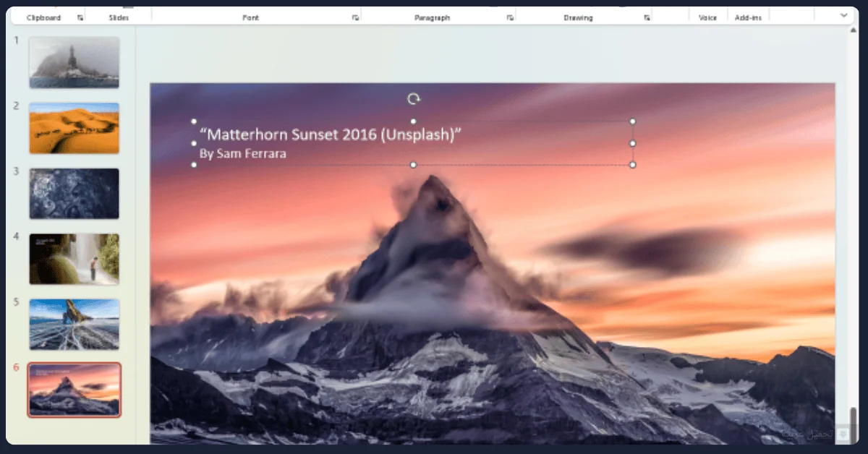Viewport: 868px width, 454px height.
Task: Select slide 5 frozen lake thumbnail
Action: coord(74,325)
